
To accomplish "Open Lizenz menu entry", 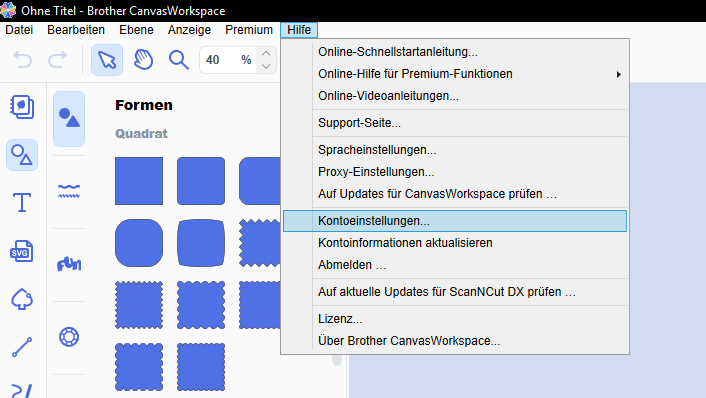I will (x=455, y=319).
